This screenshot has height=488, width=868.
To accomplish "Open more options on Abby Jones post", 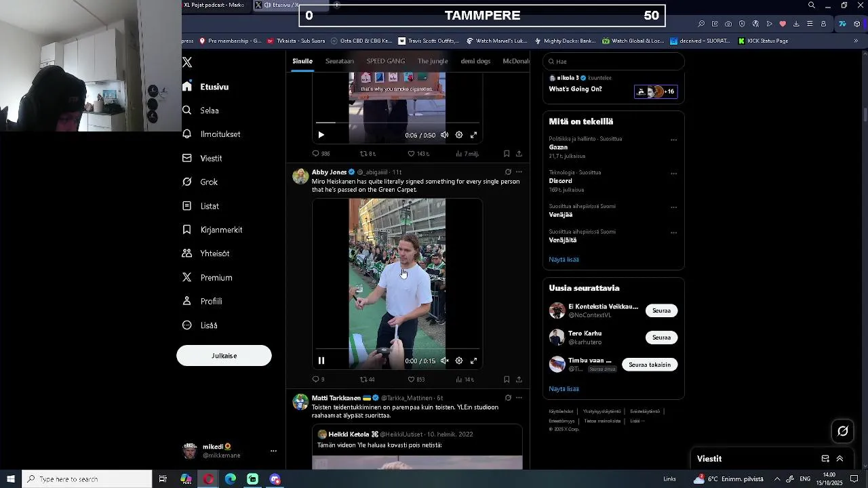I will (x=519, y=172).
